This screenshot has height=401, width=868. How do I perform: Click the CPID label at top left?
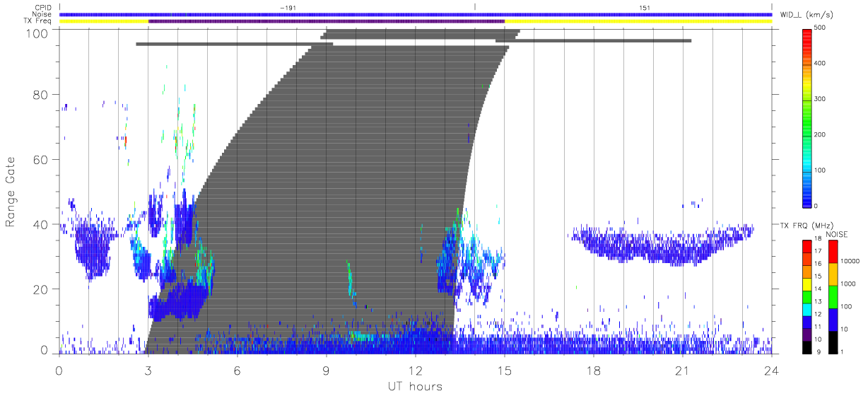(x=42, y=7)
